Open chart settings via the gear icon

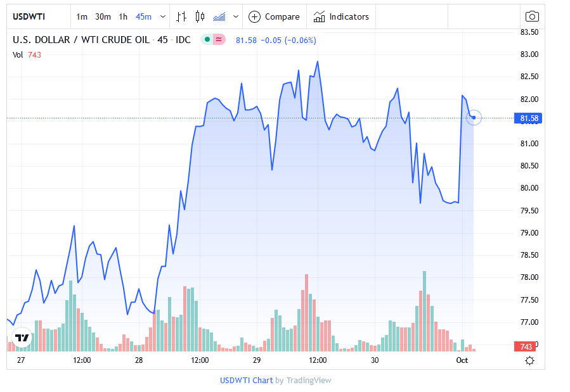click(x=529, y=361)
